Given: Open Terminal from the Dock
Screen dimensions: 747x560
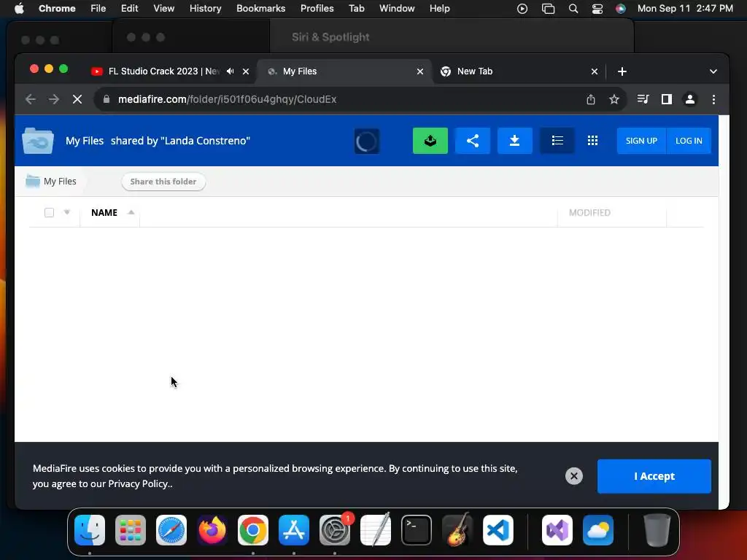Looking at the screenshot, I should (x=417, y=530).
